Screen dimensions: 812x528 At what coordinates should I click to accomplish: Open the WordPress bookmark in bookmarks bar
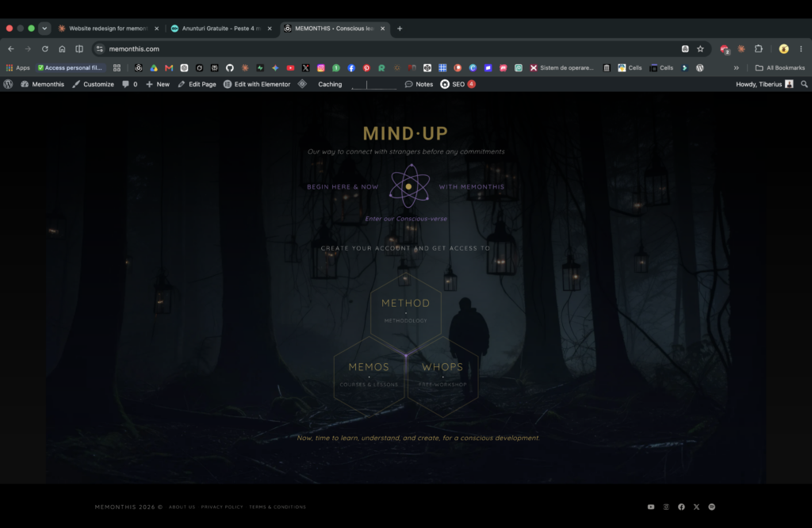coord(700,68)
